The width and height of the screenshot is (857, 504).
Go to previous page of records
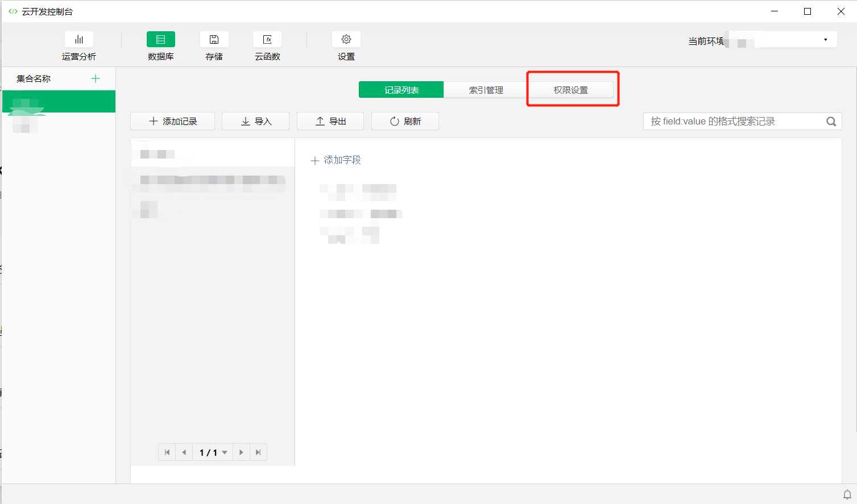(x=184, y=452)
